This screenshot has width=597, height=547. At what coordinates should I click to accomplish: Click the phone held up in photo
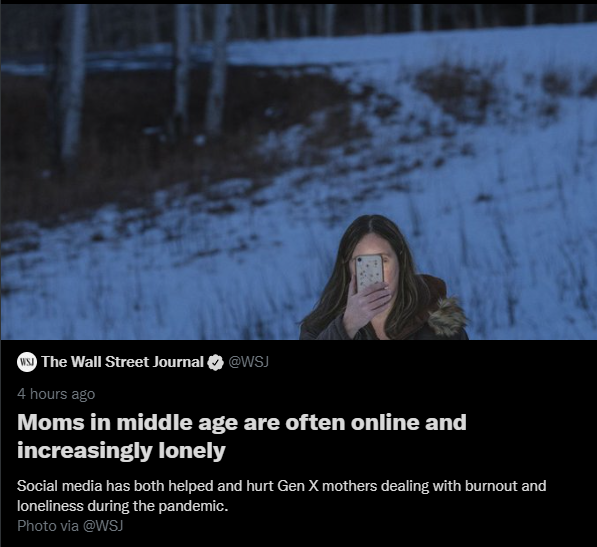click(x=369, y=273)
